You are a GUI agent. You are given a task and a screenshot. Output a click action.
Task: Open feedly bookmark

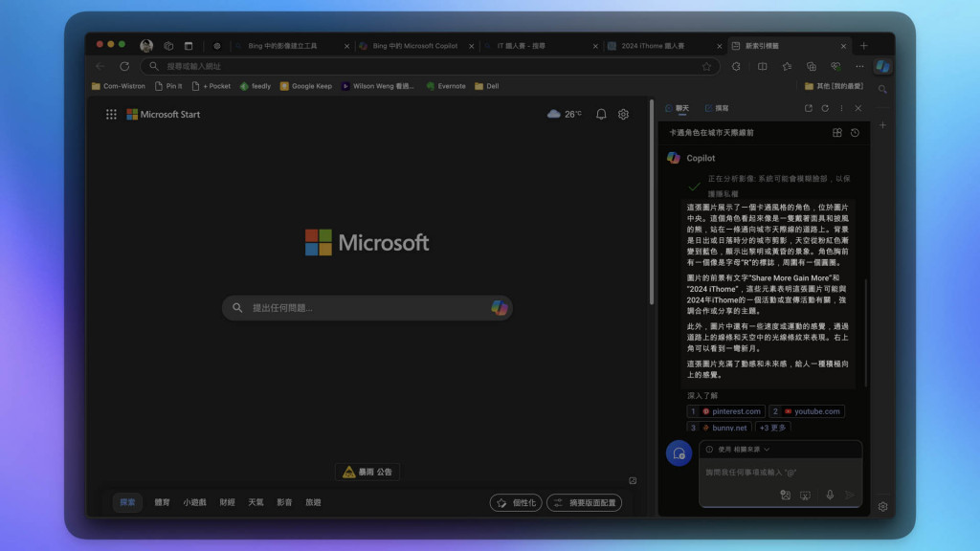pyautogui.click(x=256, y=86)
